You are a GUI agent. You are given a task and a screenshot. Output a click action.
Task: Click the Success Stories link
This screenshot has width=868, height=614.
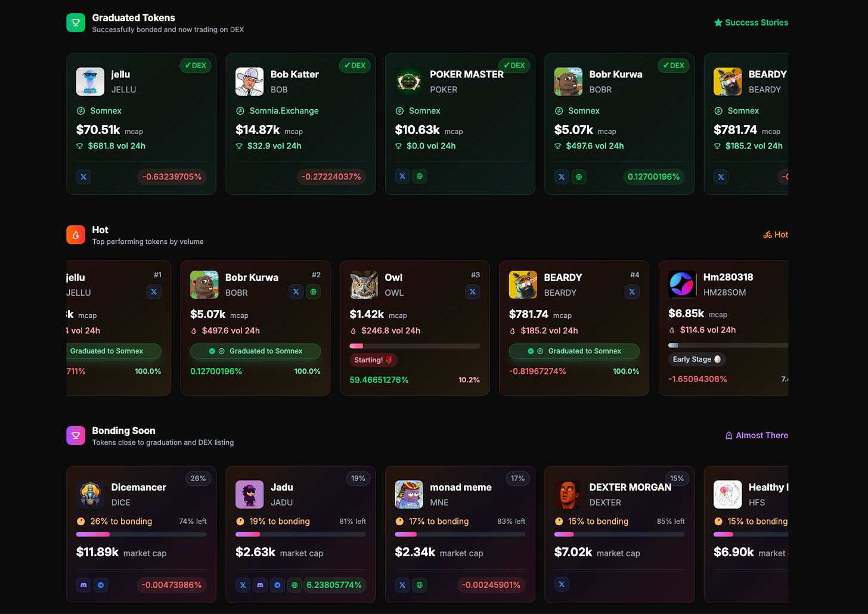tap(751, 23)
